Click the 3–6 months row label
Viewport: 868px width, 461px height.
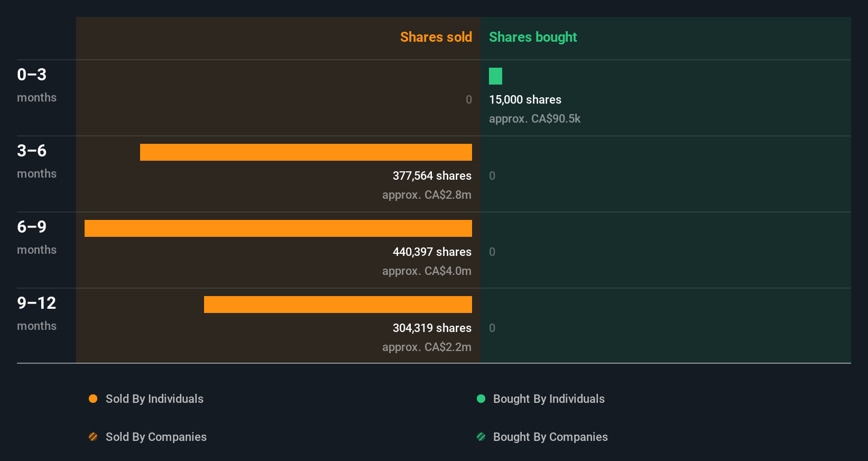coord(36,161)
